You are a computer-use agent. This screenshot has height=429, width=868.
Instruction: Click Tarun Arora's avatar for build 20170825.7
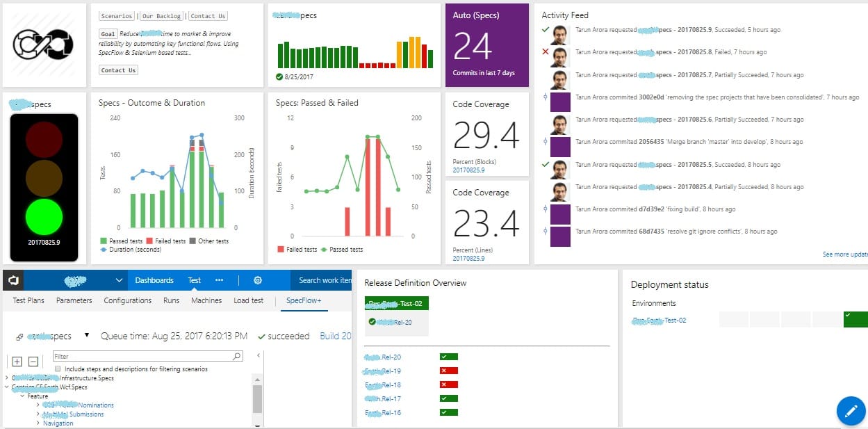coord(560,79)
